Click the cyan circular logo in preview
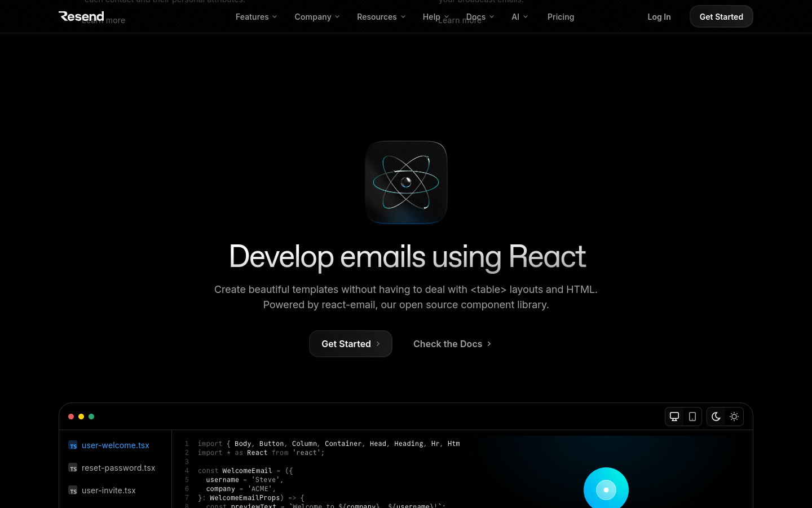 click(606, 489)
